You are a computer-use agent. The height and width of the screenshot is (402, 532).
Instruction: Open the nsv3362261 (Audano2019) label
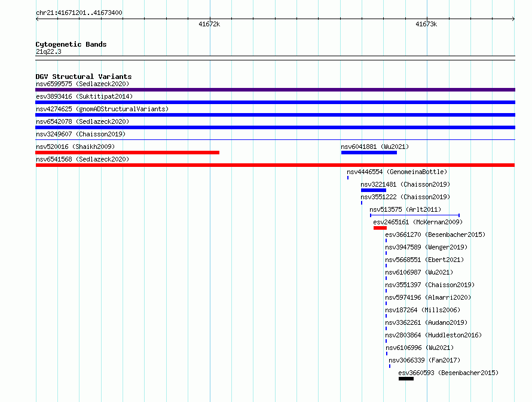(x=426, y=322)
